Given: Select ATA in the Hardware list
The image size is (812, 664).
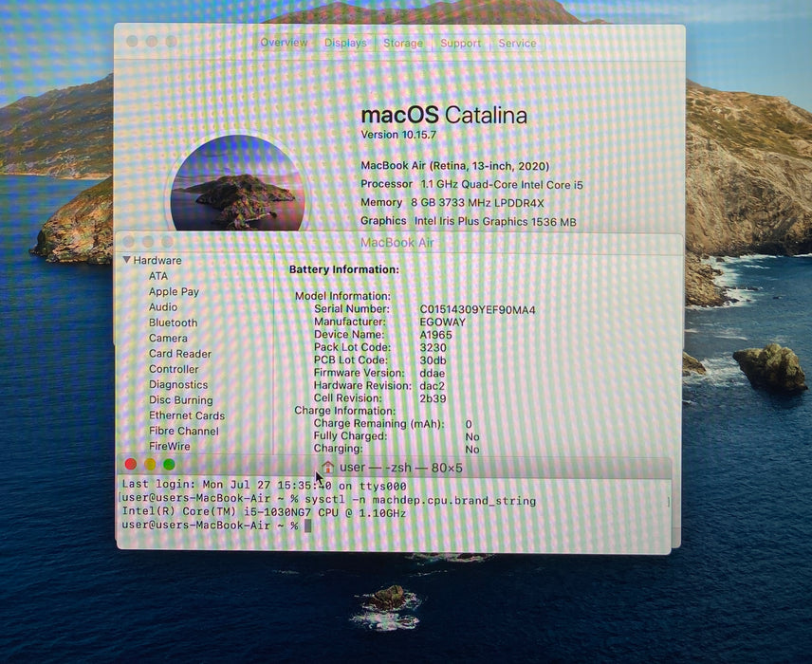Looking at the screenshot, I should click(x=158, y=276).
